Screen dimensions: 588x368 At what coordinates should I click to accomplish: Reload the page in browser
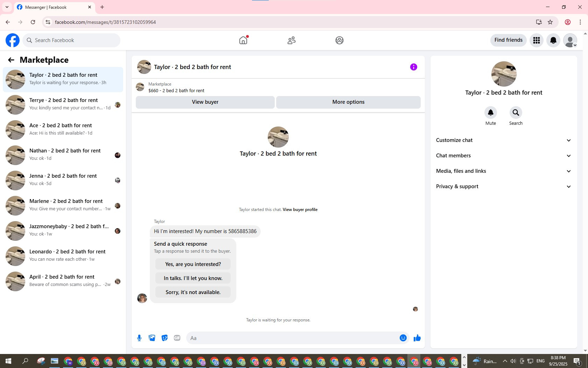click(x=33, y=22)
